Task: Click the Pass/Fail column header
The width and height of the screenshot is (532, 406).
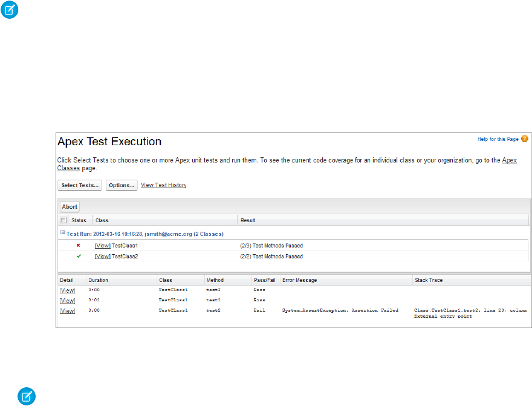Action: (265, 280)
